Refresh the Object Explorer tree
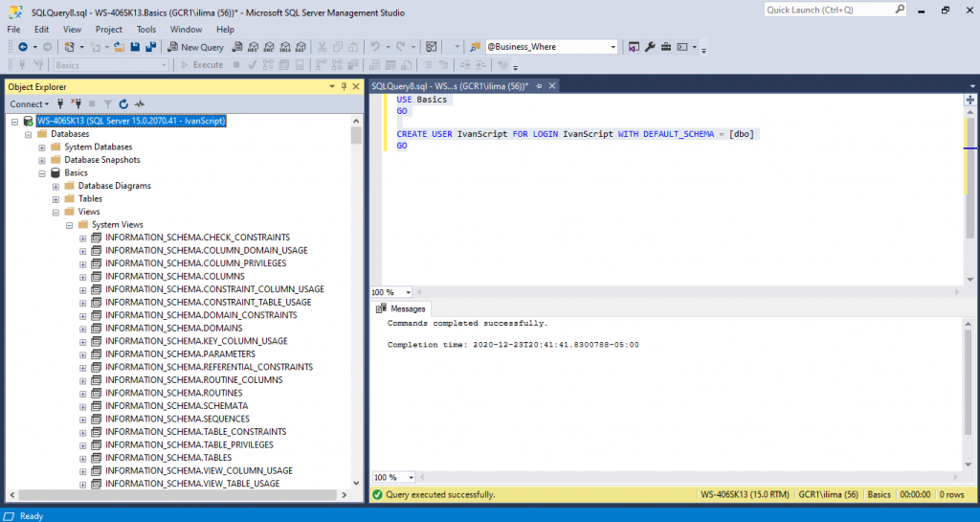980x522 pixels. coord(123,103)
